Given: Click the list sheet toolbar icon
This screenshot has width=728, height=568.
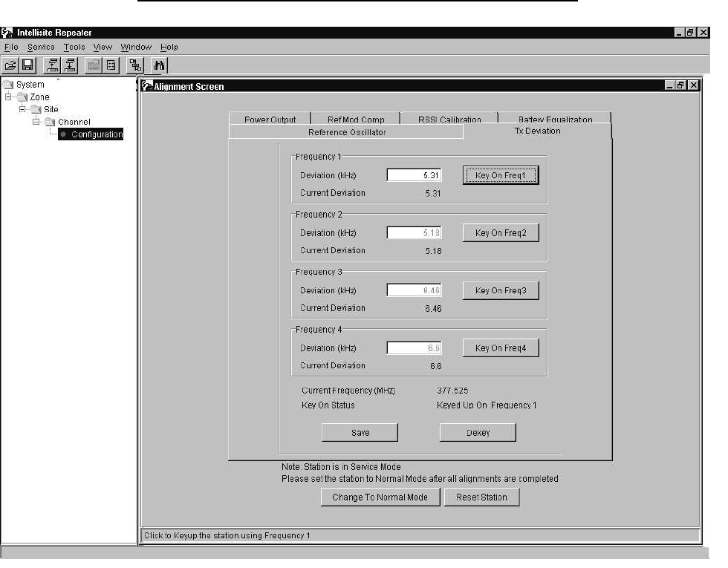Looking at the screenshot, I should click(x=111, y=65).
